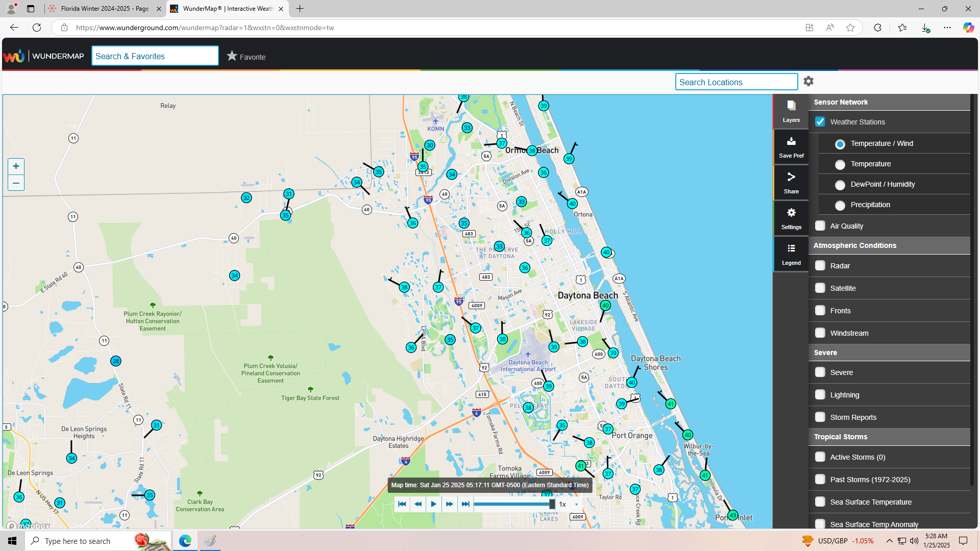The width and height of the screenshot is (980, 551).
Task: Jump to first frame of map animation
Action: tap(402, 504)
